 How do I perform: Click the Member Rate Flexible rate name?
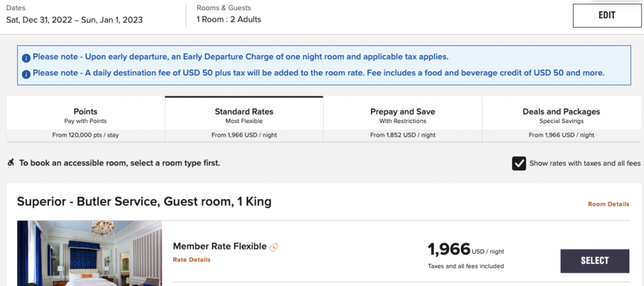tap(219, 246)
